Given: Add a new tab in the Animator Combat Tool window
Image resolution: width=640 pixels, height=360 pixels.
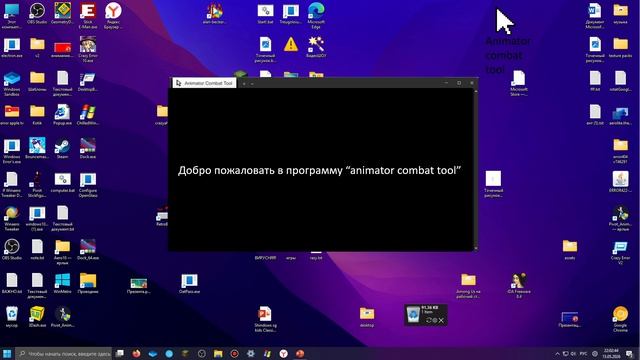Looking at the screenshot, I should [244, 84].
